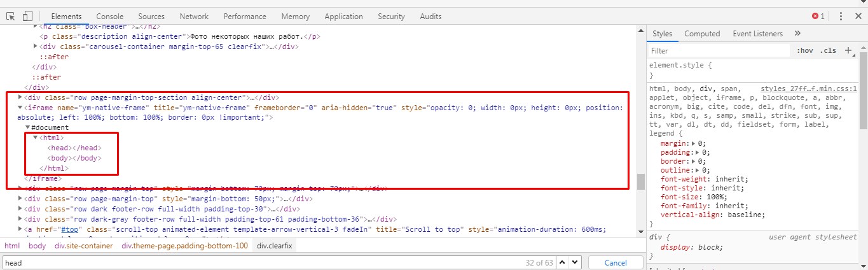Image resolution: width=868 pixels, height=270 pixels.
Task: Click Cancel button in search bar
Action: coord(615,262)
